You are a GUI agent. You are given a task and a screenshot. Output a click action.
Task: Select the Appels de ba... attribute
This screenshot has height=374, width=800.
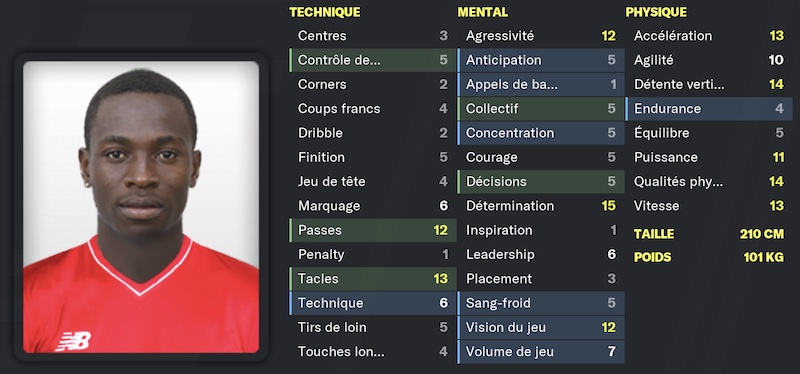[541, 84]
